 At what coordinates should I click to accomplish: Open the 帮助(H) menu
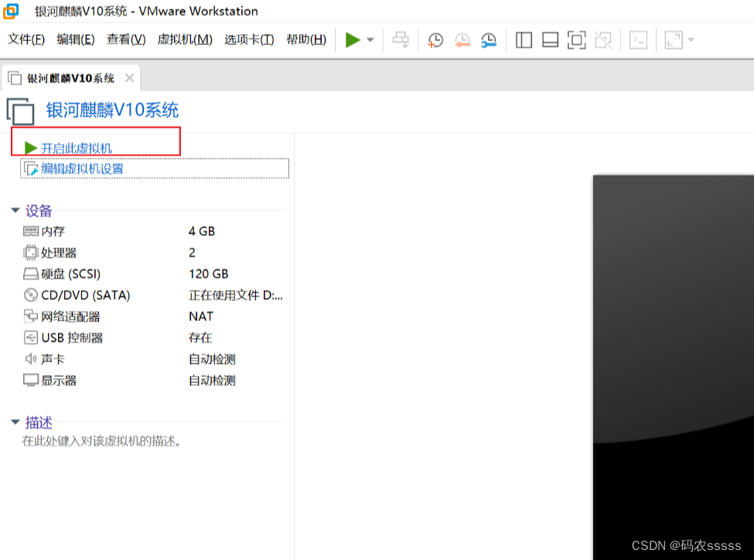click(305, 39)
